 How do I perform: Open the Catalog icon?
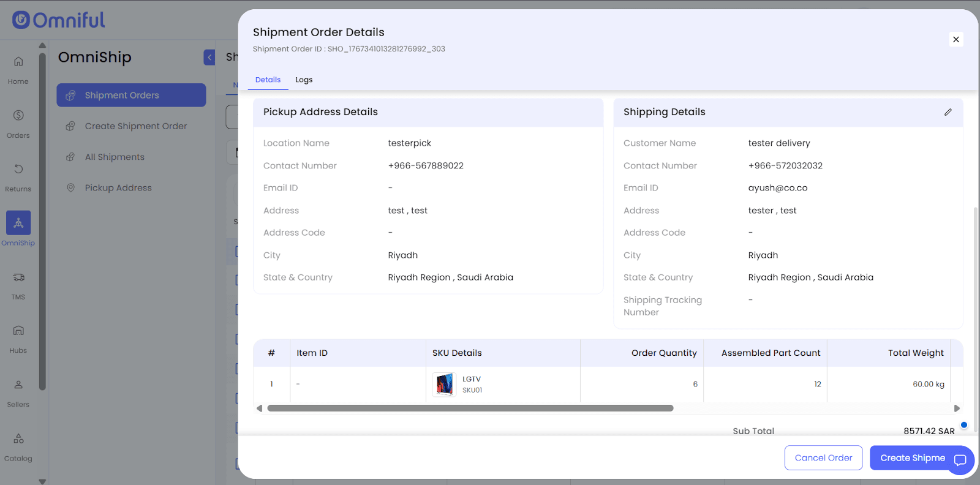tap(18, 438)
